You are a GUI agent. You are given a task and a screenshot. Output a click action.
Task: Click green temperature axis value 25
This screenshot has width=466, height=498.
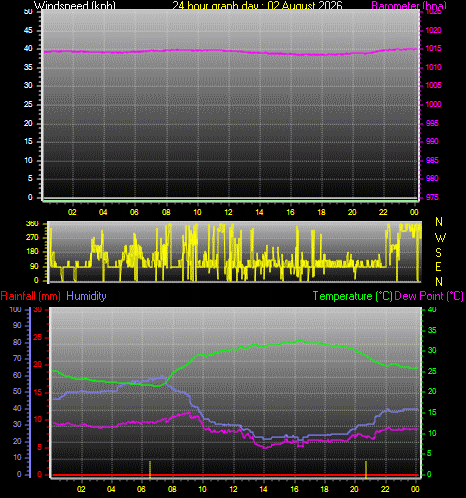click(x=432, y=371)
